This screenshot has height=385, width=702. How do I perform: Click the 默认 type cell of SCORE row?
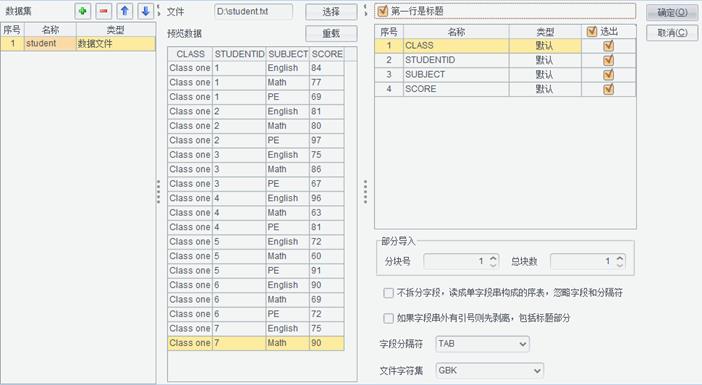[x=545, y=89]
